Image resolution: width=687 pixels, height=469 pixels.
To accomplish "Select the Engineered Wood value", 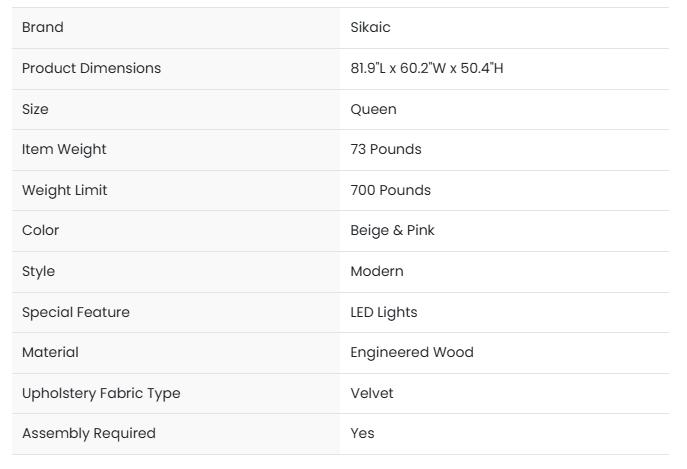I will pos(412,353).
